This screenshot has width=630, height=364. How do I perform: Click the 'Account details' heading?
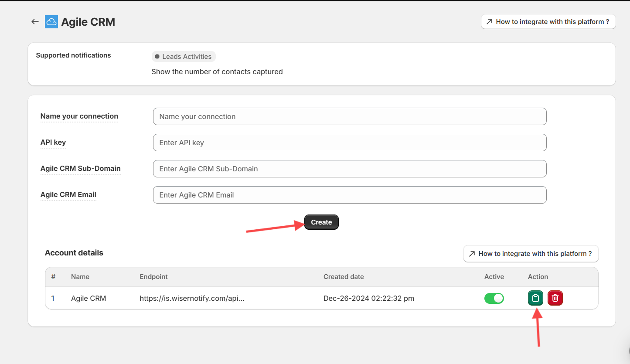74,253
